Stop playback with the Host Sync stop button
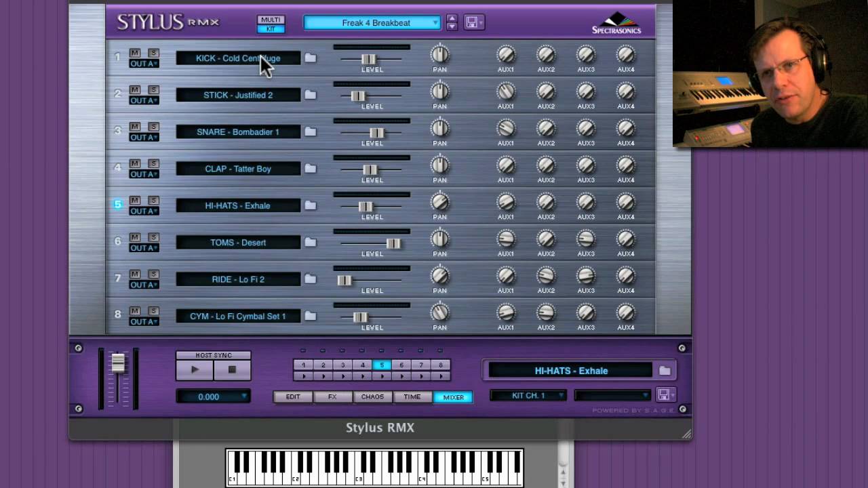 pyautogui.click(x=232, y=369)
